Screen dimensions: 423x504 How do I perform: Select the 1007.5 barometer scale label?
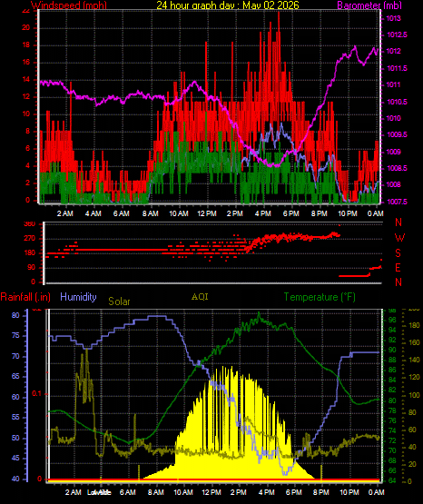click(397, 202)
